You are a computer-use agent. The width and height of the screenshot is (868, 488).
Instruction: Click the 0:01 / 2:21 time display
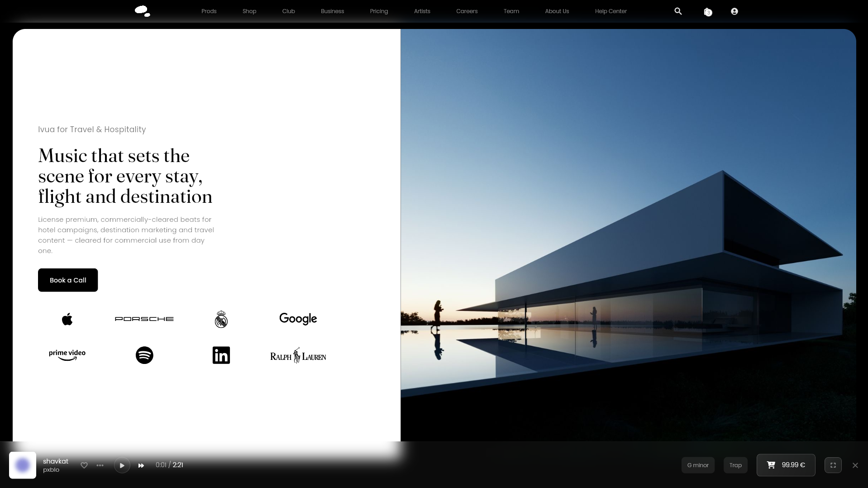169,465
